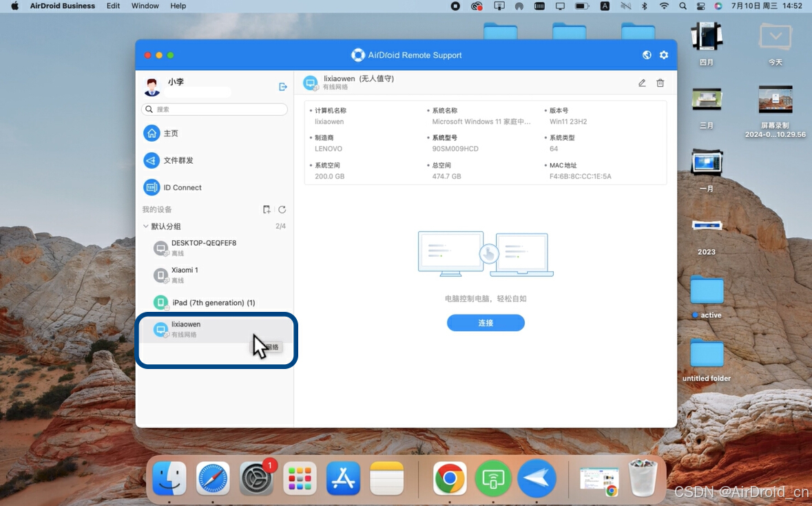This screenshot has width=812, height=506.
Task: Open green AirDroid Cast Dock icon
Action: click(493, 478)
